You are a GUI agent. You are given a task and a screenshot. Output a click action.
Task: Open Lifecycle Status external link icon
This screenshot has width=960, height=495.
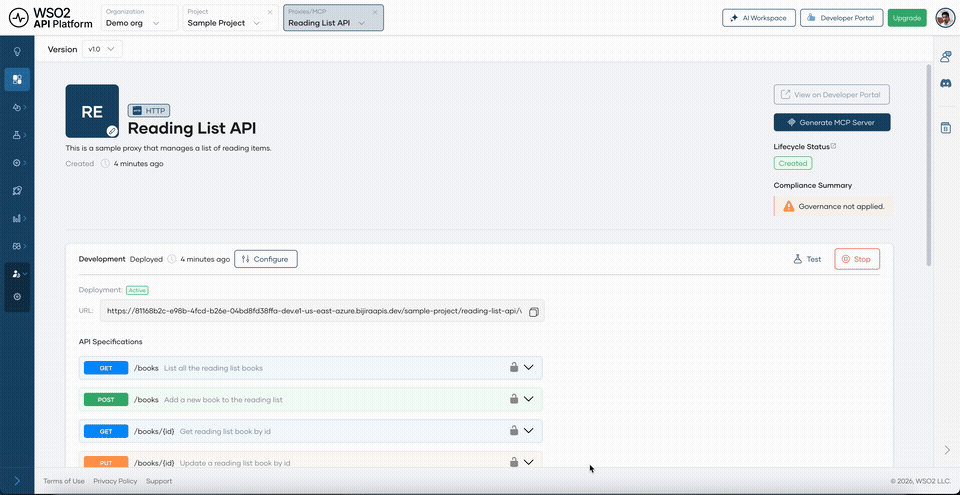tap(833, 146)
